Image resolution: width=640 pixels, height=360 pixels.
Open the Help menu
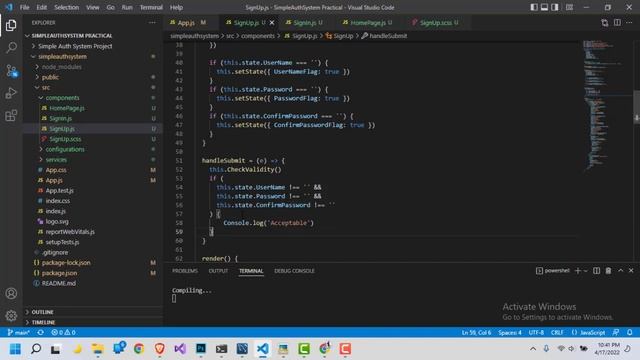click(176, 7)
